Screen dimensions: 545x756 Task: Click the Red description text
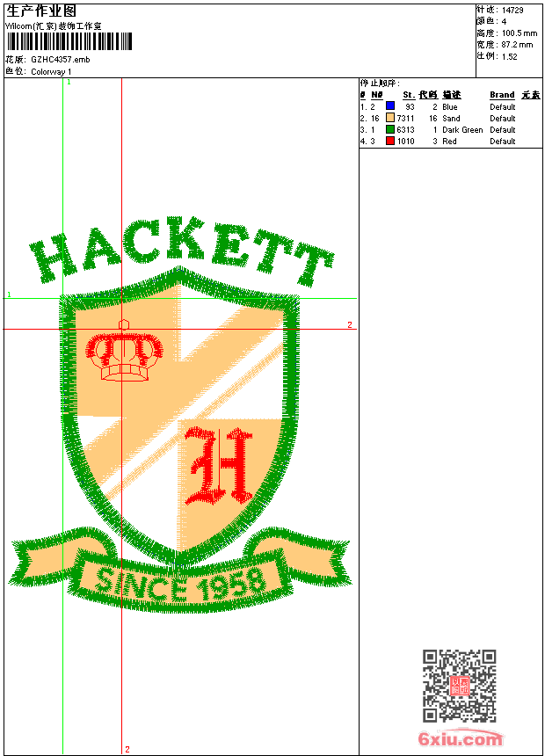click(449, 142)
